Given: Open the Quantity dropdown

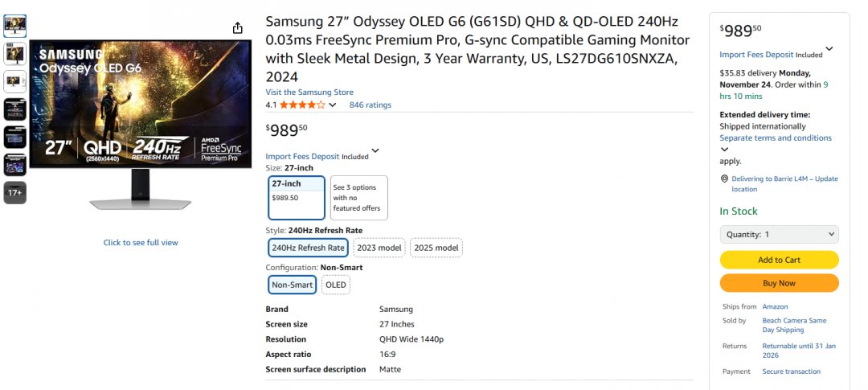Looking at the screenshot, I should 779,235.
